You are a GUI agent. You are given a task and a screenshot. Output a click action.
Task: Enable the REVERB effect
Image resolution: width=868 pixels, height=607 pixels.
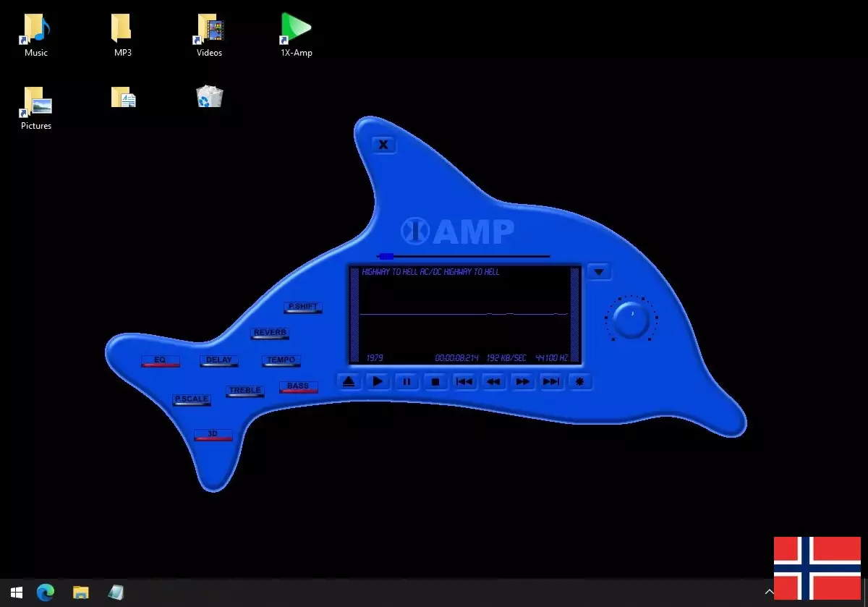269,333
